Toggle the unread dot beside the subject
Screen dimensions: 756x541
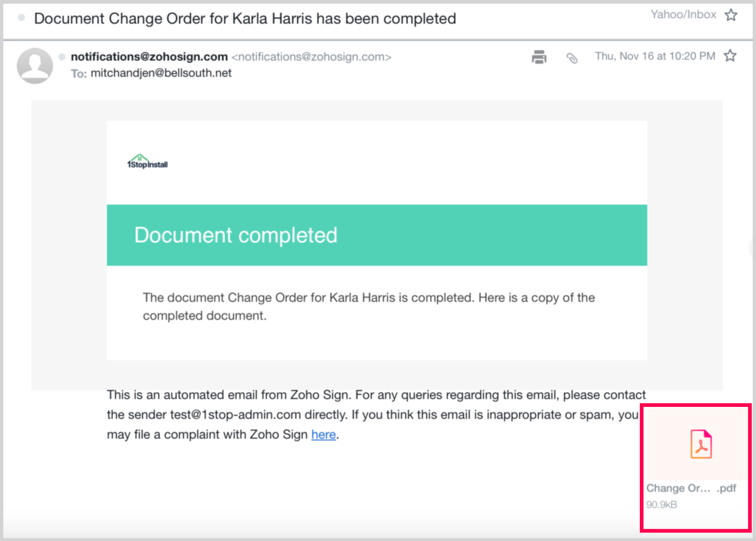[x=21, y=18]
